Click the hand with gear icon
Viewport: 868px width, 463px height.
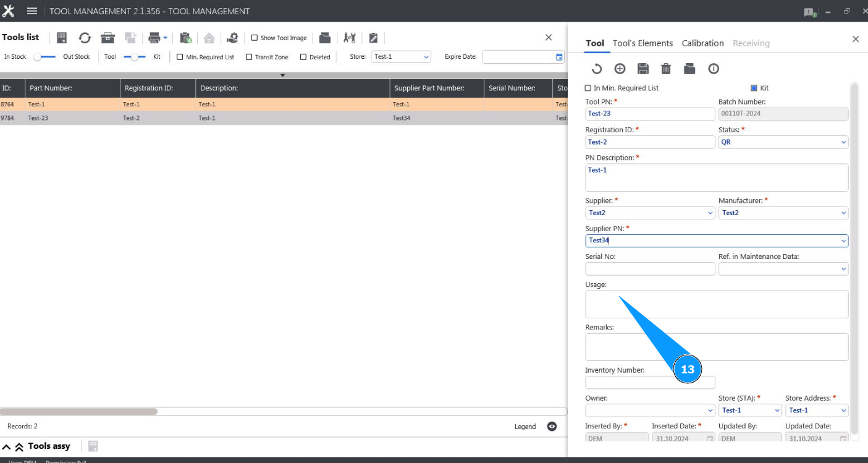tap(232, 38)
